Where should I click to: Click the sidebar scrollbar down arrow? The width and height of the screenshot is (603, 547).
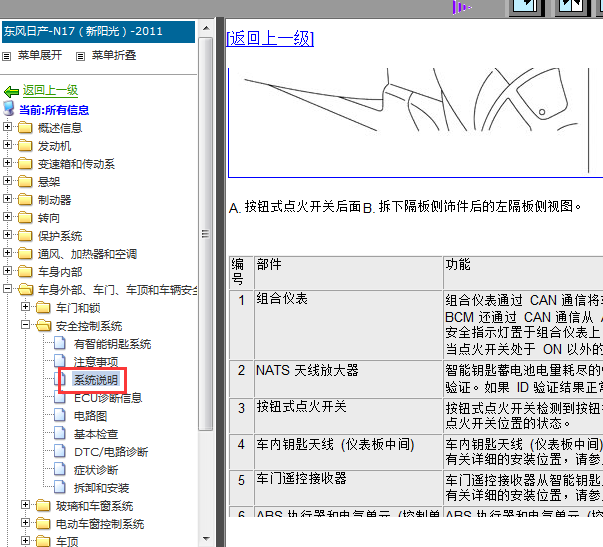(206, 539)
